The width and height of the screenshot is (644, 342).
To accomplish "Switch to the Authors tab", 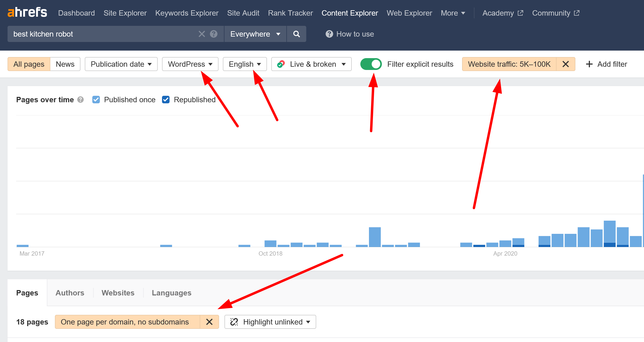I will pos(70,293).
